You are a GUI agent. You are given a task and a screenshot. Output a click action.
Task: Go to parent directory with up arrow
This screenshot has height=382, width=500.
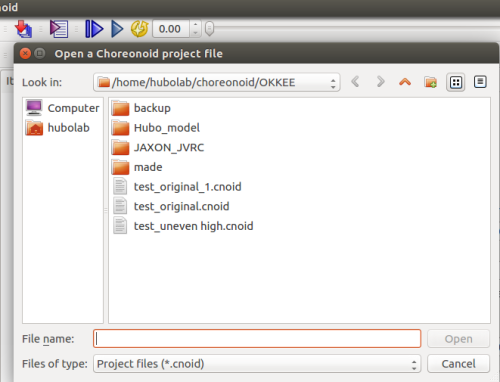(x=405, y=82)
